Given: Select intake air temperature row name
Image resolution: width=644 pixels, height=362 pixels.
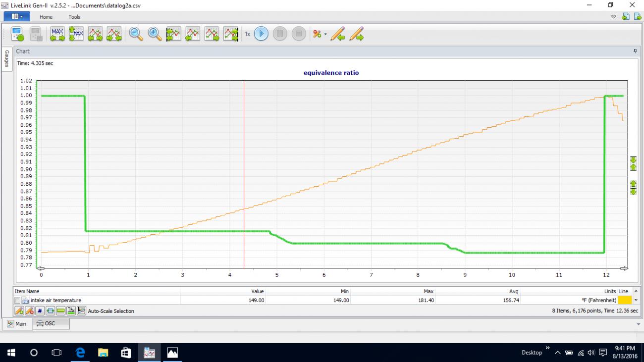Looking at the screenshot, I should (x=56, y=300).
